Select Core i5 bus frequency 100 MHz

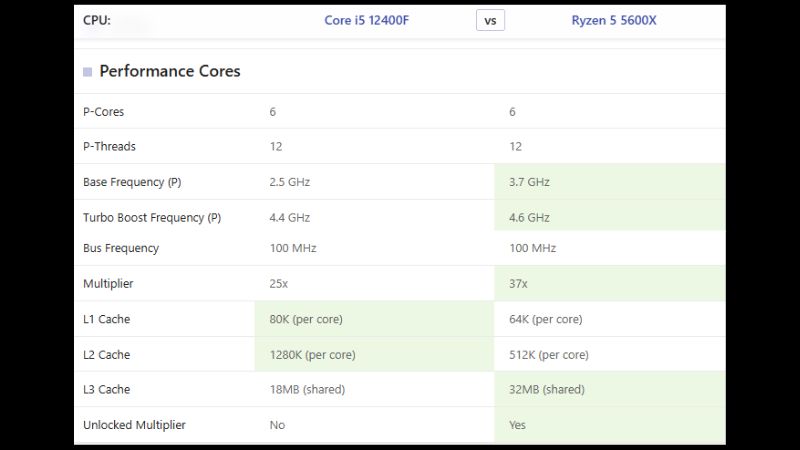[293, 248]
